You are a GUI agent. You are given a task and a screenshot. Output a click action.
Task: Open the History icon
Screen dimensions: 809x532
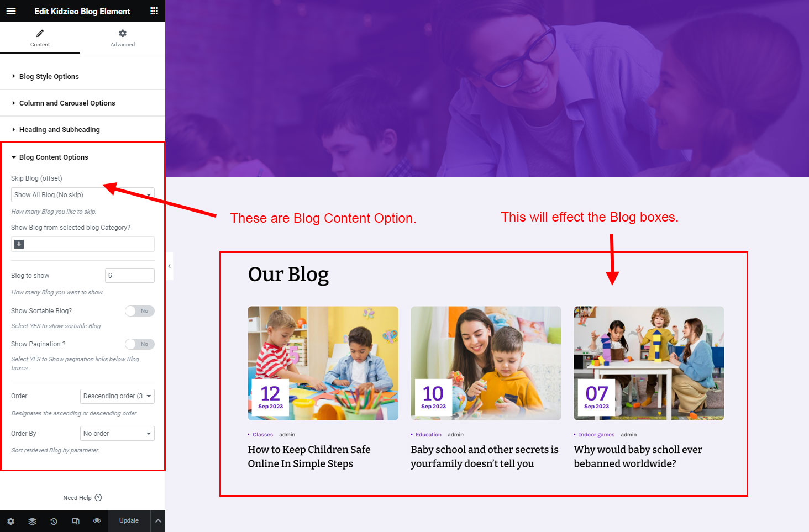click(x=54, y=521)
